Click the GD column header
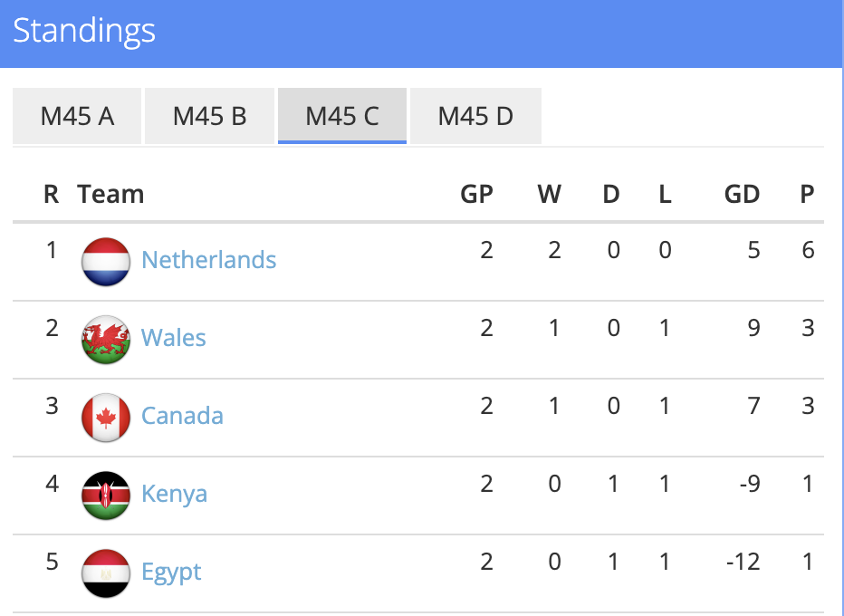Screen dimensions: 844x616 point(742,194)
